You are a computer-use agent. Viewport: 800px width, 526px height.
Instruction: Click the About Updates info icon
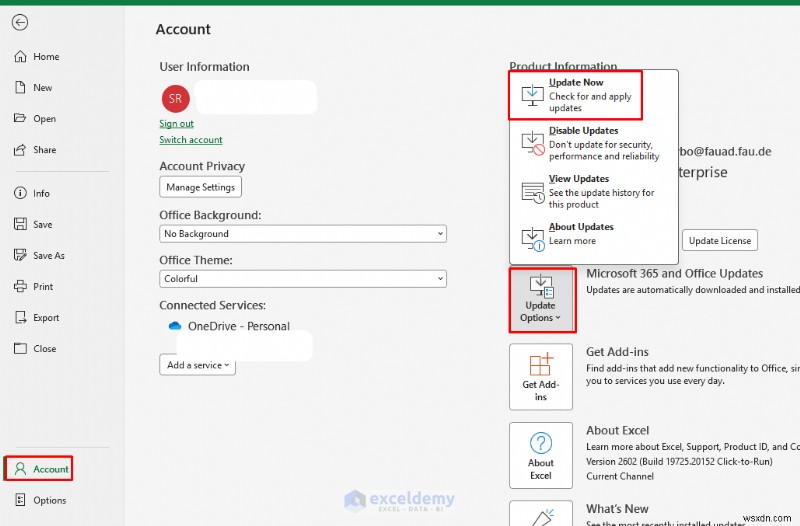(x=533, y=239)
